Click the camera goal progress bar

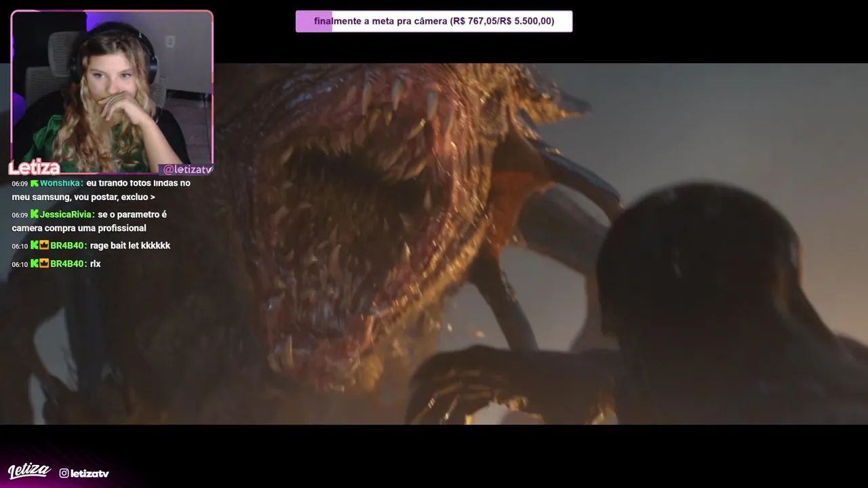(434, 21)
